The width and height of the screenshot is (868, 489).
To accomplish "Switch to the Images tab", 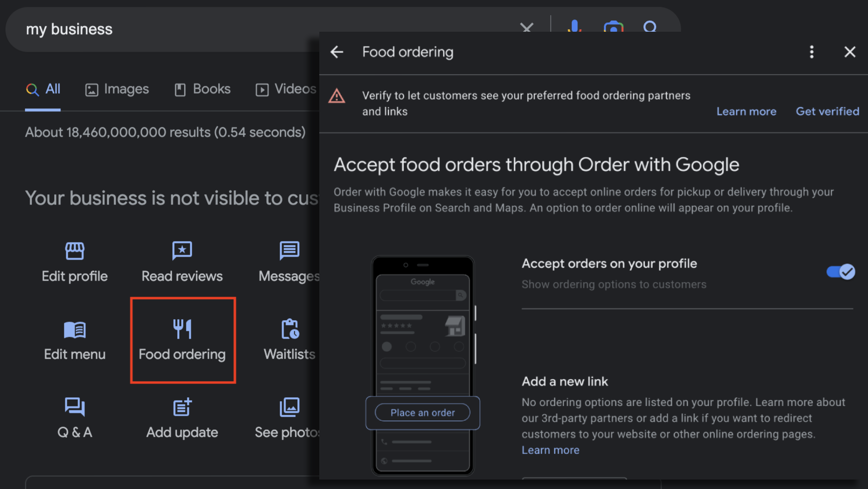I will coord(117,89).
